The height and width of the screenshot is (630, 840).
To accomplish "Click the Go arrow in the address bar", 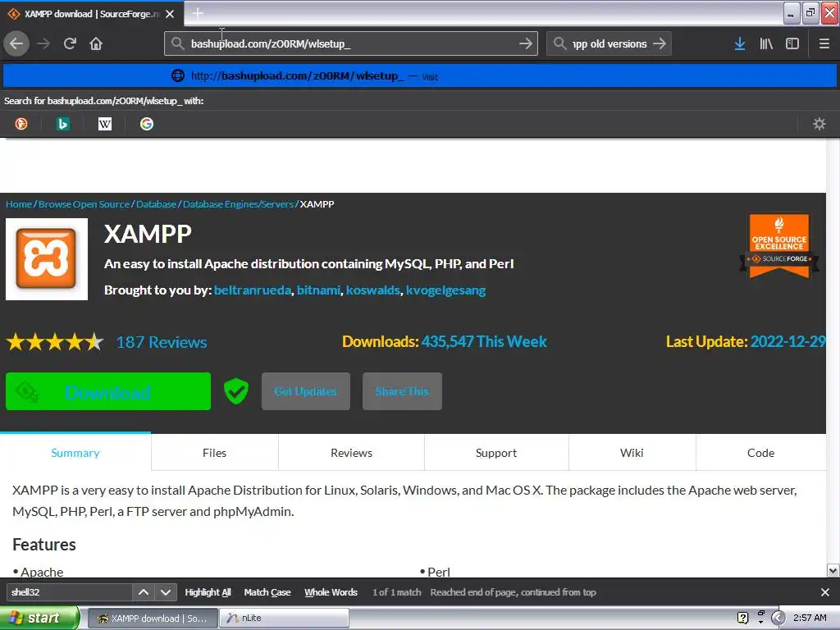I will tap(526, 43).
